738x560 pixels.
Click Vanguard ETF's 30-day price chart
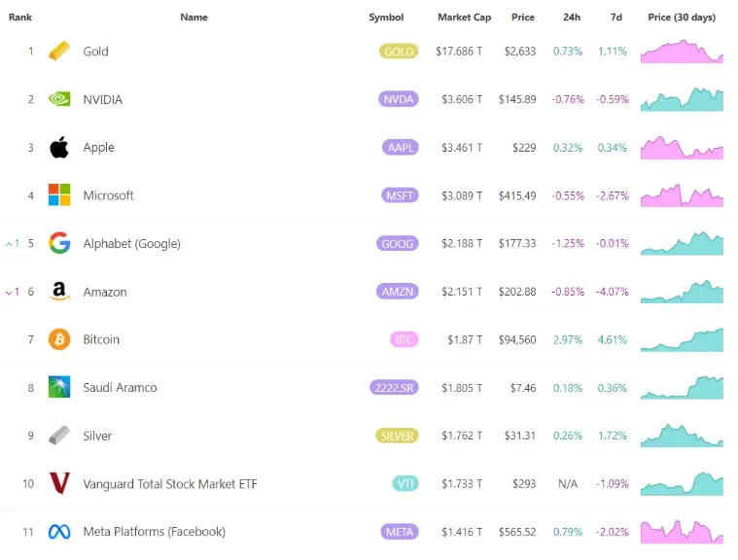coord(682,483)
